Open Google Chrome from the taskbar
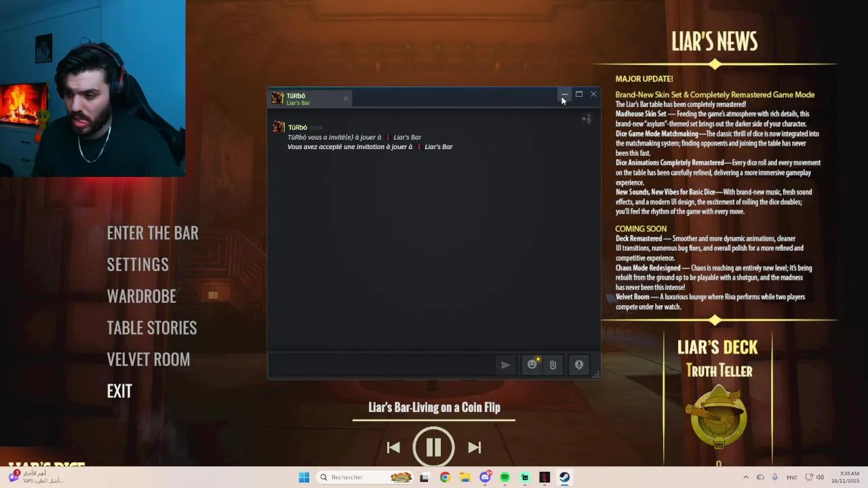 445,477
